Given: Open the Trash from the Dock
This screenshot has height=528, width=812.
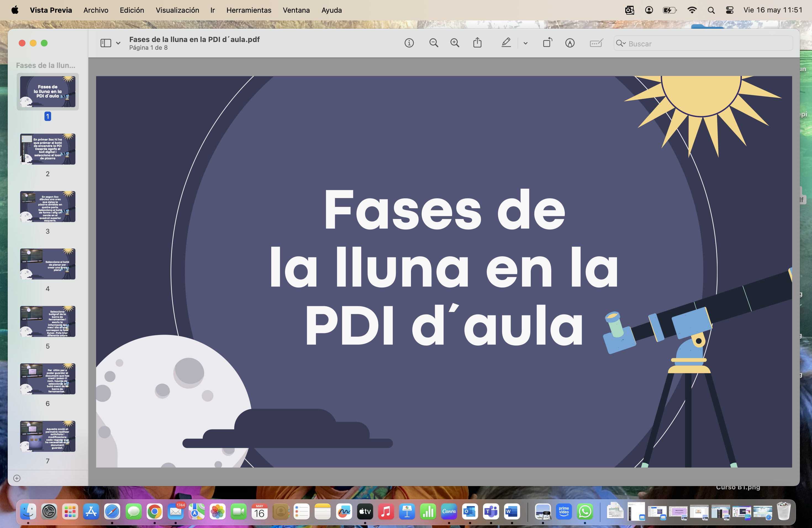Looking at the screenshot, I should tap(784, 511).
